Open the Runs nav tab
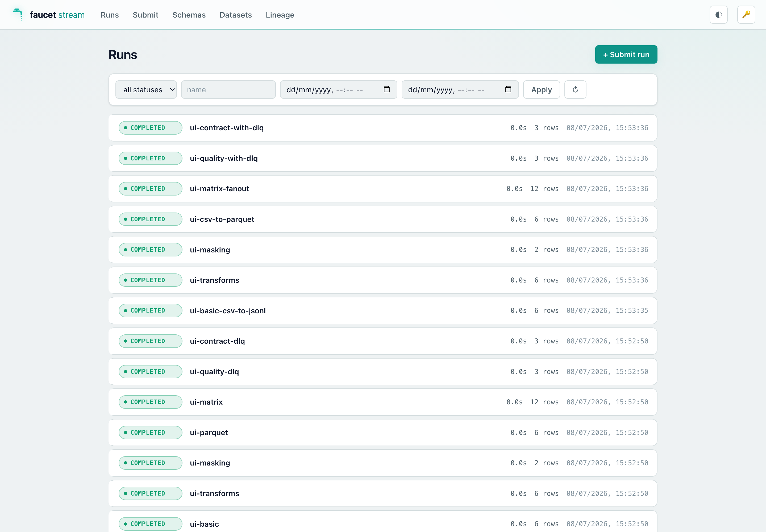This screenshot has width=766, height=532. click(x=110, y=15)
